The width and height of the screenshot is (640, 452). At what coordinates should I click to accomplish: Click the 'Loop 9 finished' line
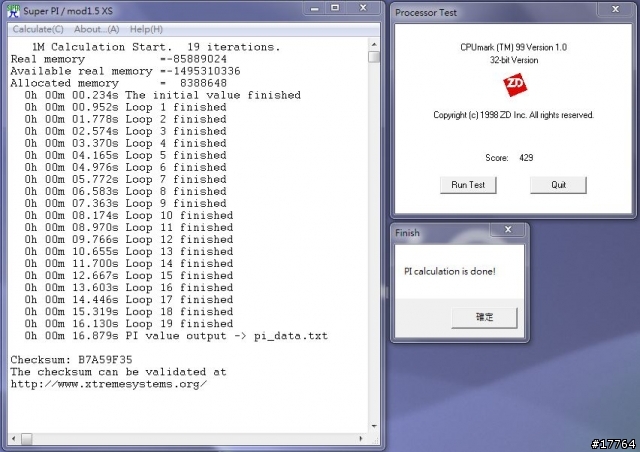coord(125,204)
